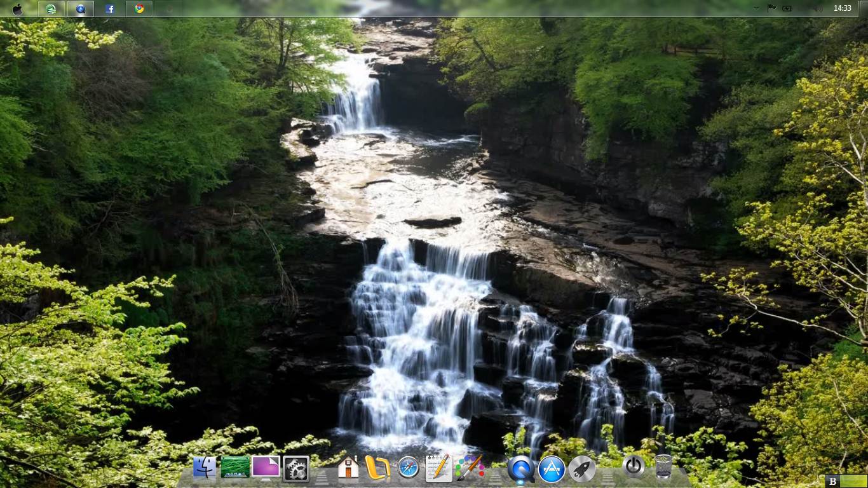Screen dimensions: 868x488
Task: Open the Home folder house icon
Action: (x=348, y=468)
